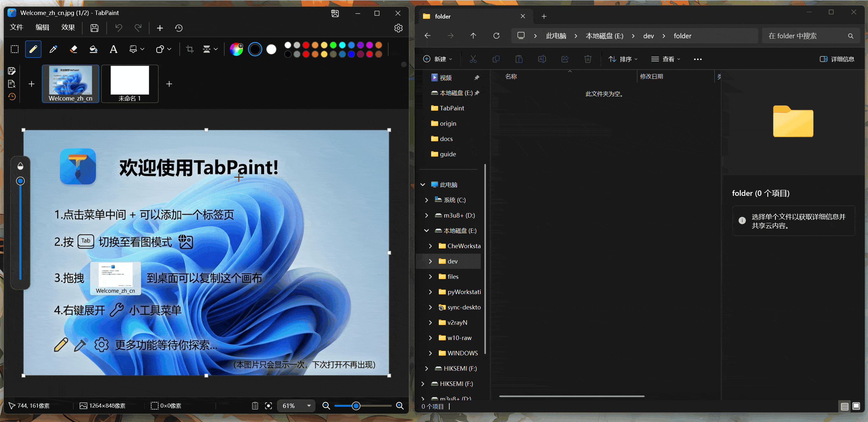Image resolution: width=868 pixels, height=422 pixels.
Task: Switch to image viewer mode icon
Action: (335, 13)
